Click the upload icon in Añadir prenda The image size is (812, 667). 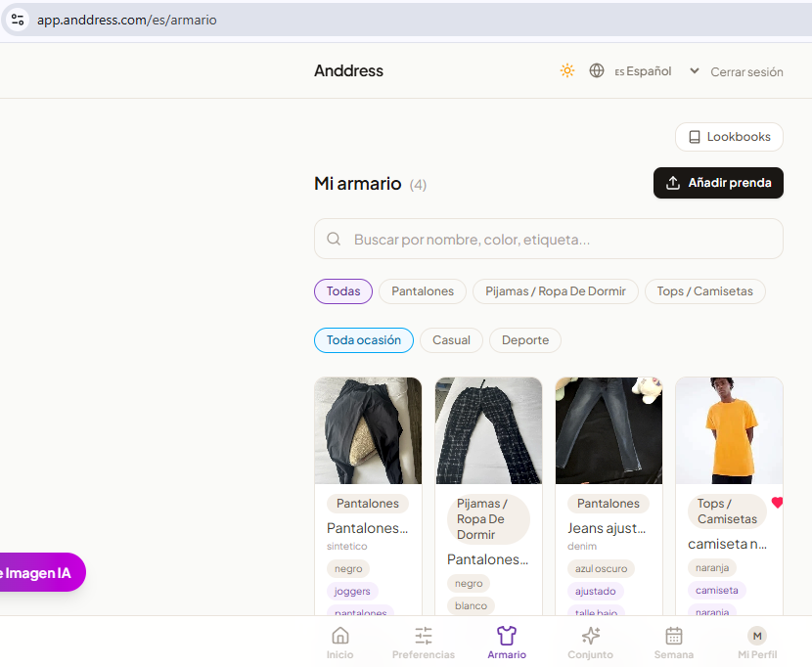(673, 183)
